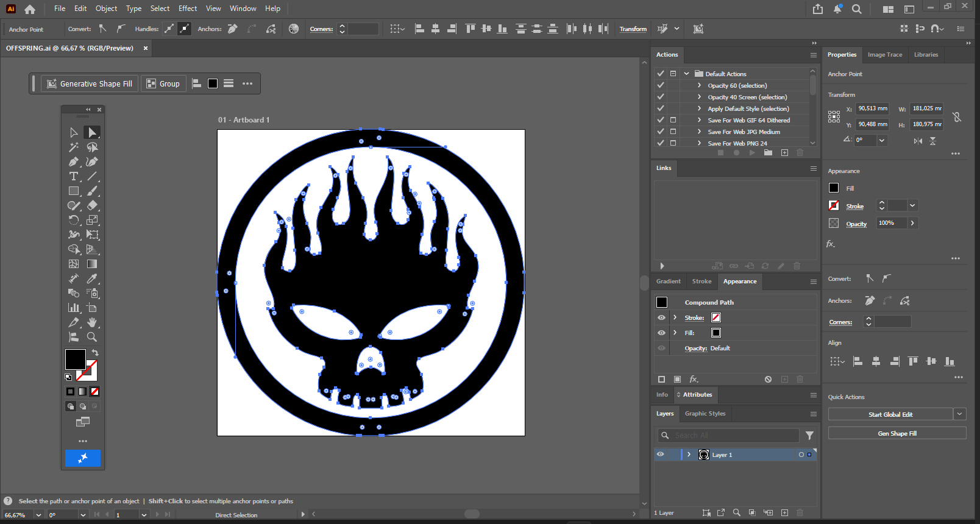
Task: Click the link width and height icon
Action: (957, 117)
